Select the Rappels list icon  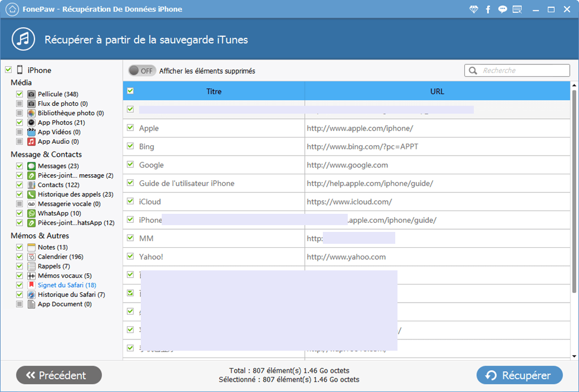click(32, 266)
